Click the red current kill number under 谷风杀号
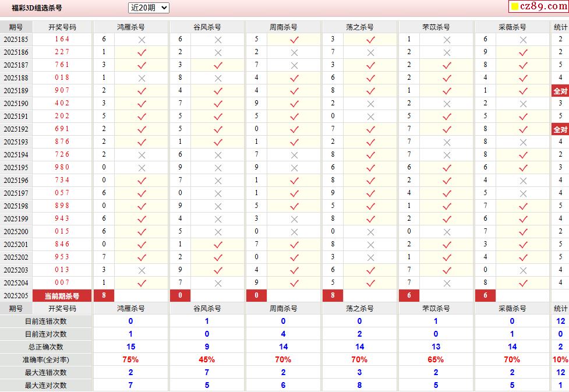The height and width of the screenshot is (392, 569). tap(180, 295)
